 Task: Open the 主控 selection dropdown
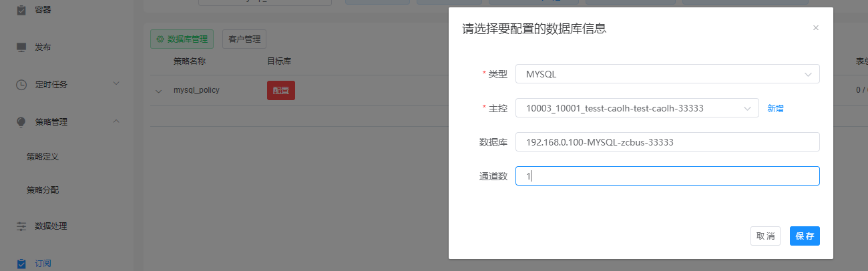636,107
